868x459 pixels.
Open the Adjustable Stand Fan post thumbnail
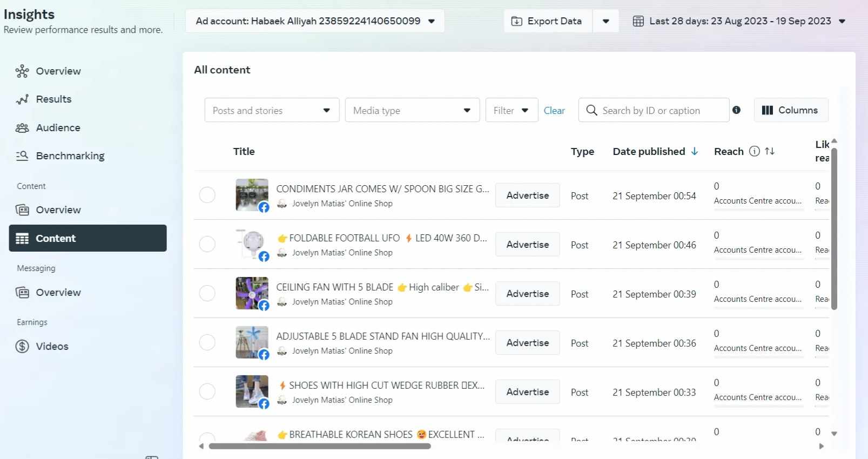pos(252,342)
